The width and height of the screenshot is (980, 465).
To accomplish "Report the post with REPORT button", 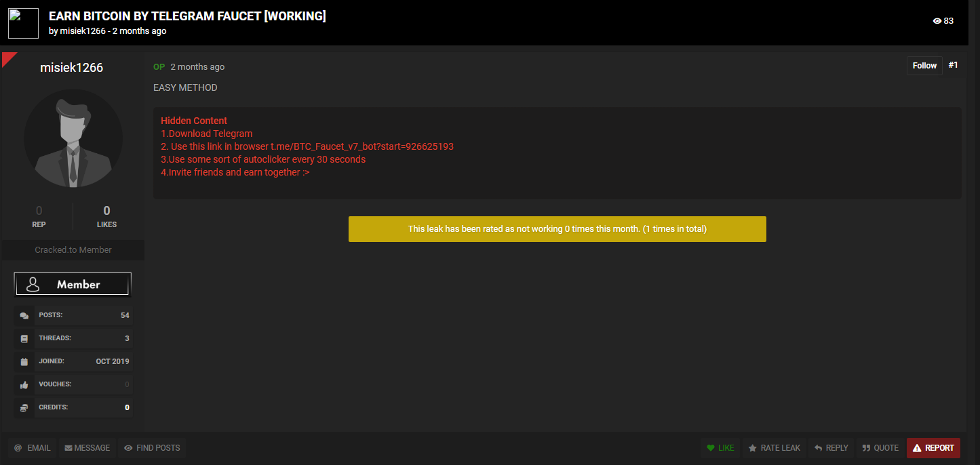I will pos(933,448).
